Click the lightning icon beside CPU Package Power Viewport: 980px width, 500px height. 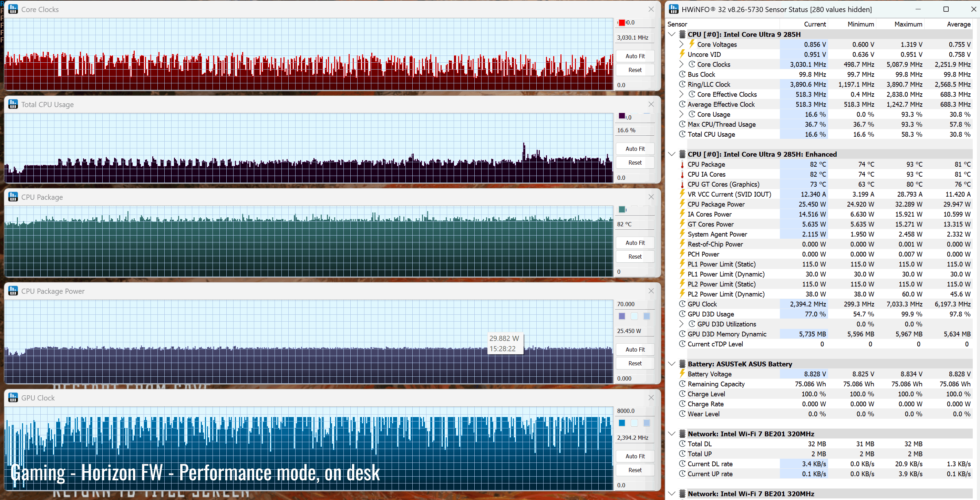tap(682, 204)
